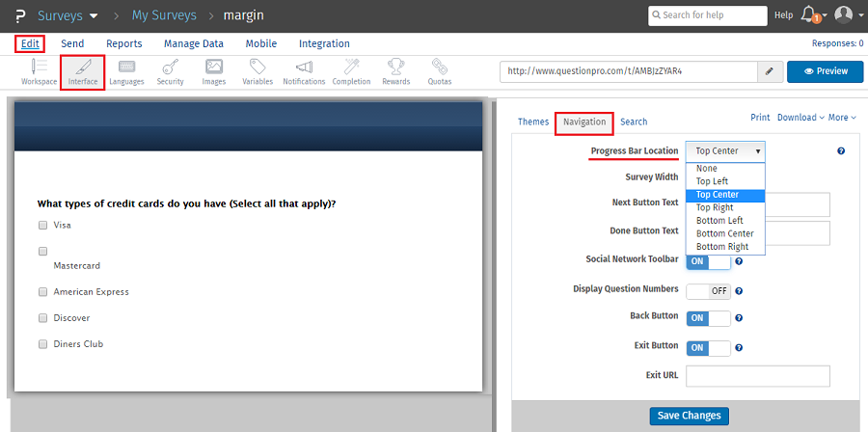
Task: Click the QuestionPro logo icon
Action: click(18, 15)
